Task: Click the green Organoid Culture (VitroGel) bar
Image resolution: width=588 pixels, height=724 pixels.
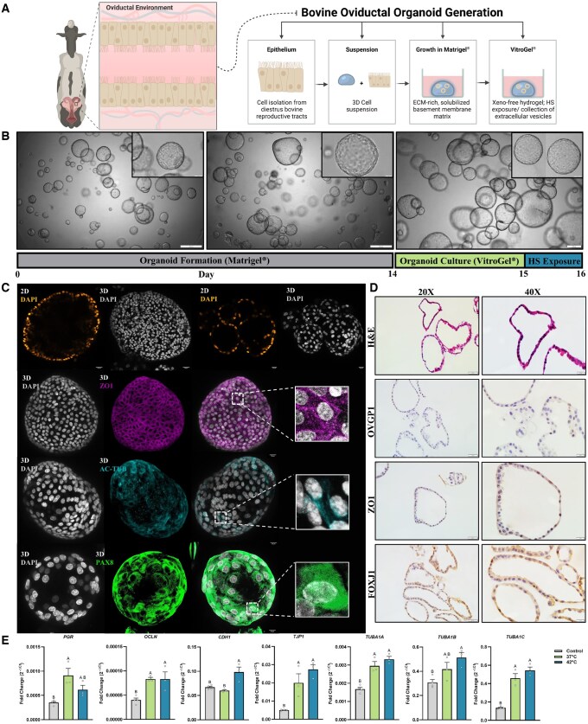Action: tap(460, 260)
